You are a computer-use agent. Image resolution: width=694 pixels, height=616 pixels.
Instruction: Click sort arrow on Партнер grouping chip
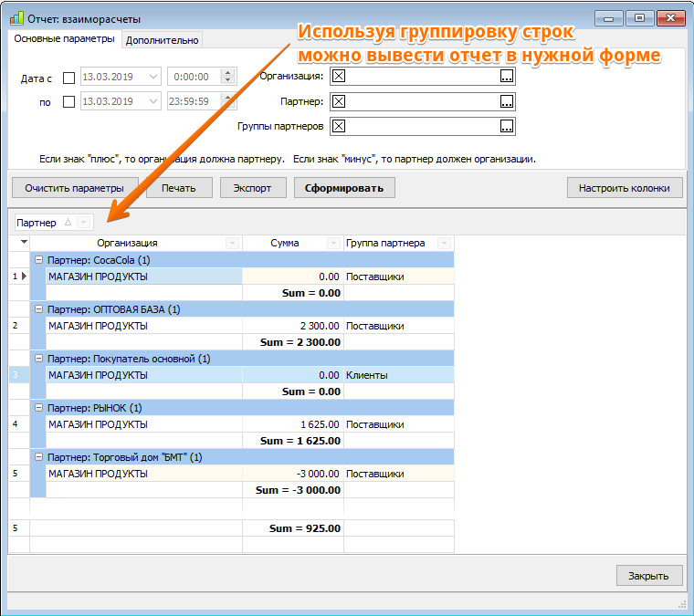68,222
